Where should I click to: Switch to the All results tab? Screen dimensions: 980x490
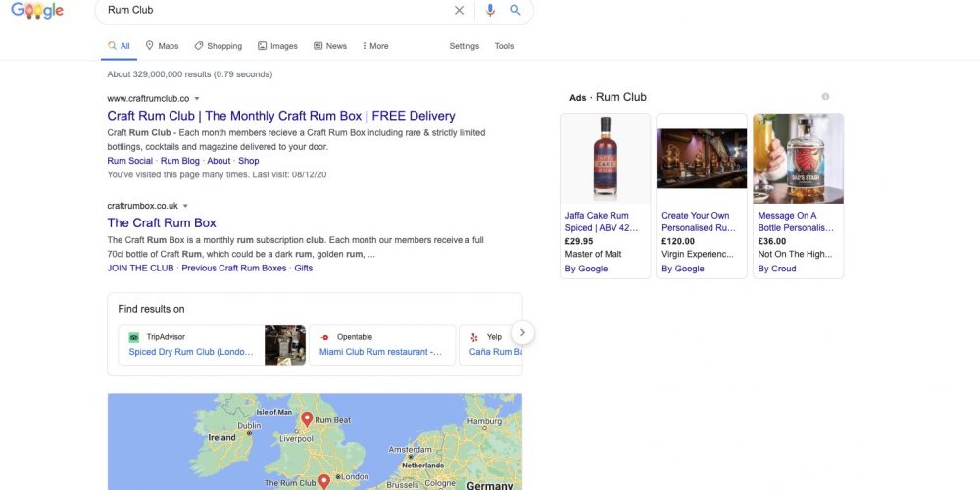(x=119, y=46)
